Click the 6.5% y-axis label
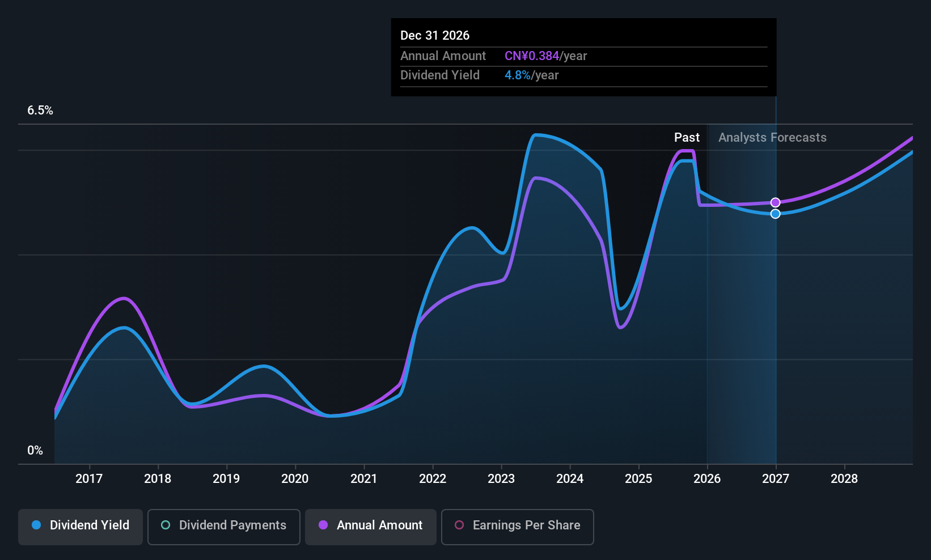Image resolution: width=931 pixels, height=560 pixels. (x=40, y=111)
